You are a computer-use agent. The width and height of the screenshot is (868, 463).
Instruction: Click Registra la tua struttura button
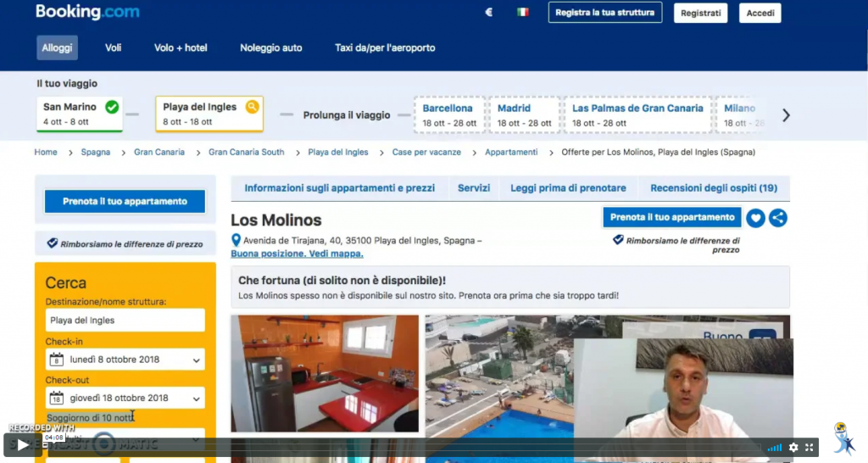coord(605,13)
